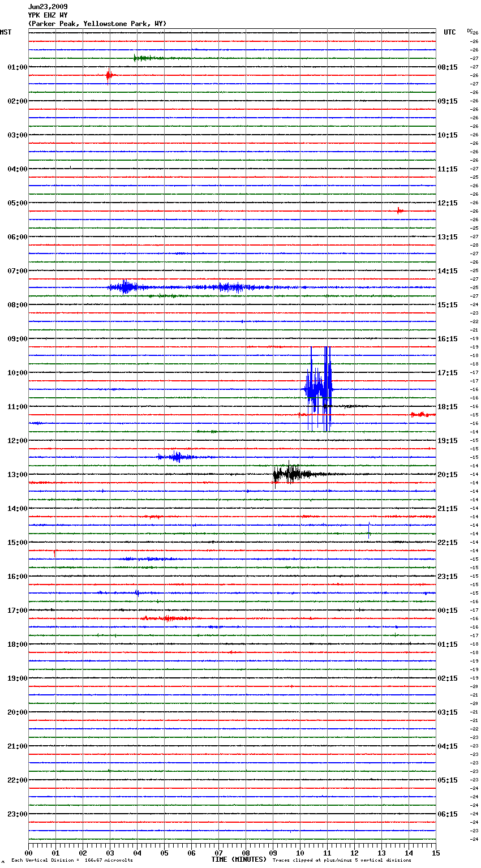Click the 10:15 UTC time label
The image size is (481, 868).
(x=448, y=135)
